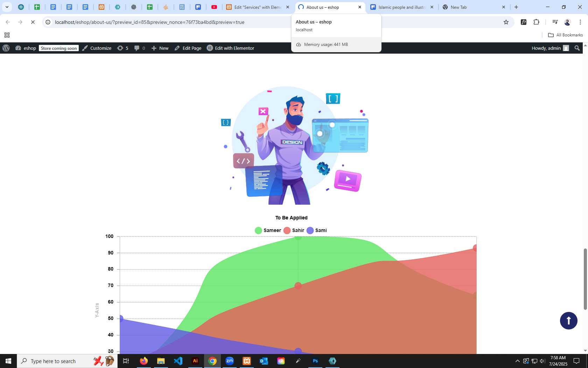This screenshot has height=368, width=588.
Task: Click the volume speaker tray icon
Action: pyautogui.click(x=542, y=361)
